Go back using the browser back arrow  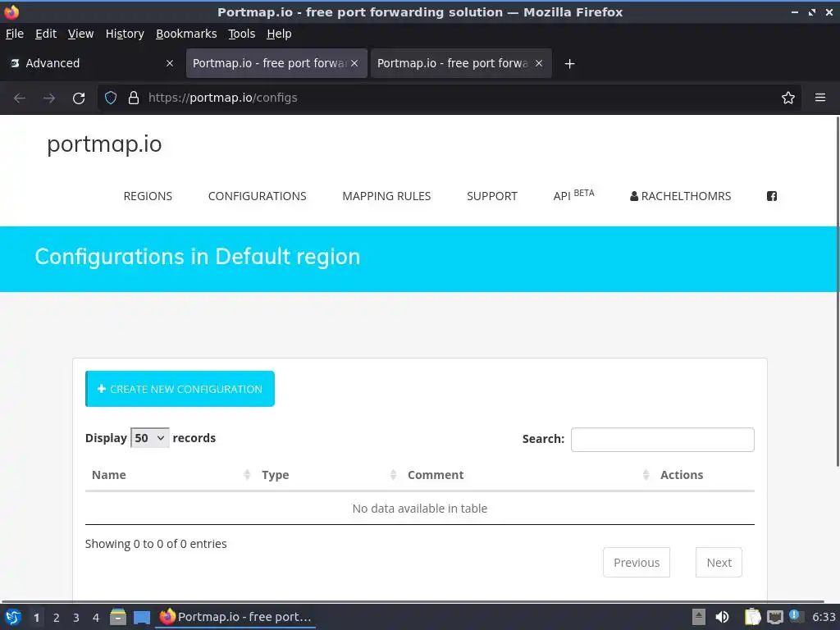click(x=20, y=98)
